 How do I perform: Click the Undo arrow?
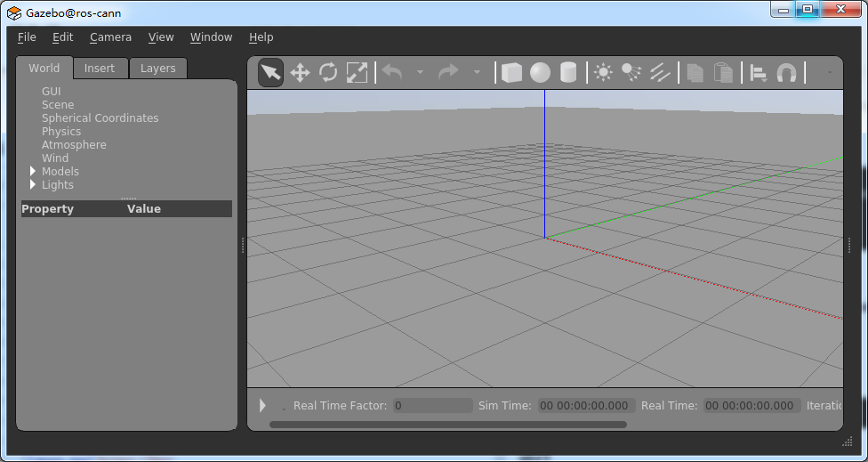coord(392,72)
